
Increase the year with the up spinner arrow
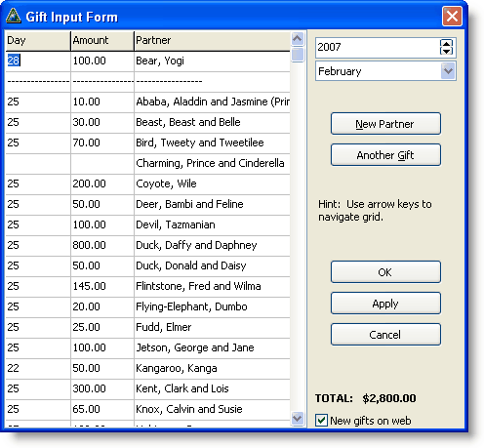(446, 43)
